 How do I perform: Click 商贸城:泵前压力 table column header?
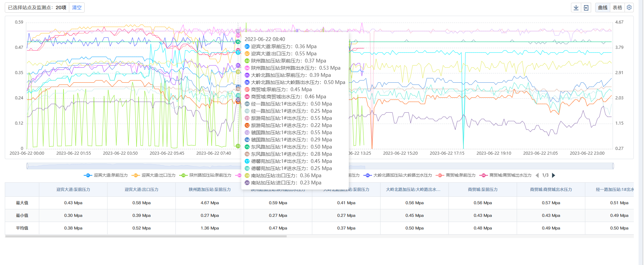(483, 190)
